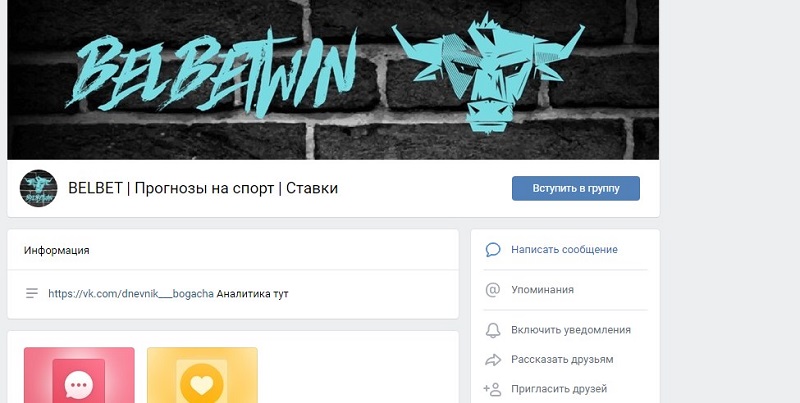The width and height of the screenshot is (800, 403).
Task: Join group via Вступить в группу button
Action: 576,188
